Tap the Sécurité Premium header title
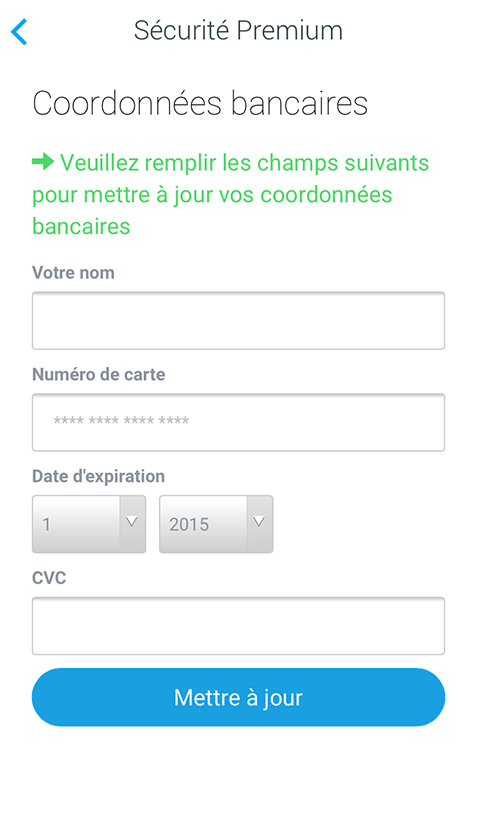The image size is (477, 827). [238, 30]
